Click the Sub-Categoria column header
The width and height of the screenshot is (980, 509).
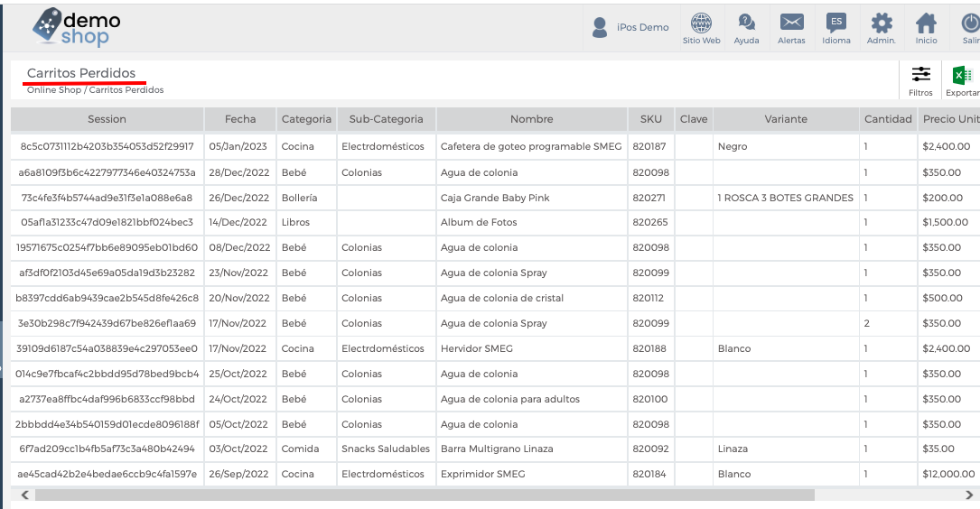pyautogui.click(x=387, y=118)
